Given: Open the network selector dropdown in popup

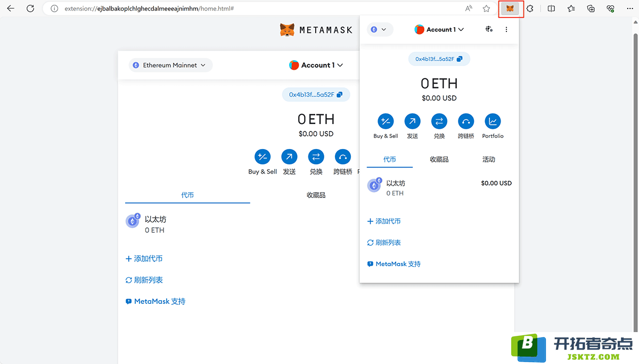Looking at the screenshot, I should tap(380, 30).
